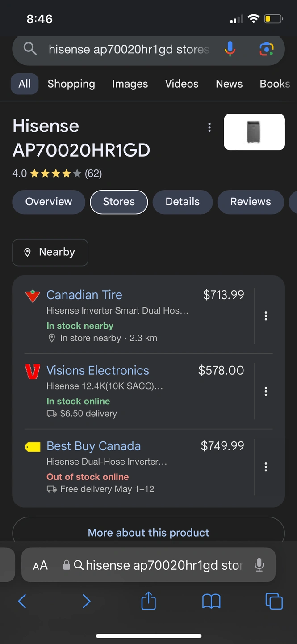
Task: Show open Safari tabs icon
Action: tap(274, 601)
